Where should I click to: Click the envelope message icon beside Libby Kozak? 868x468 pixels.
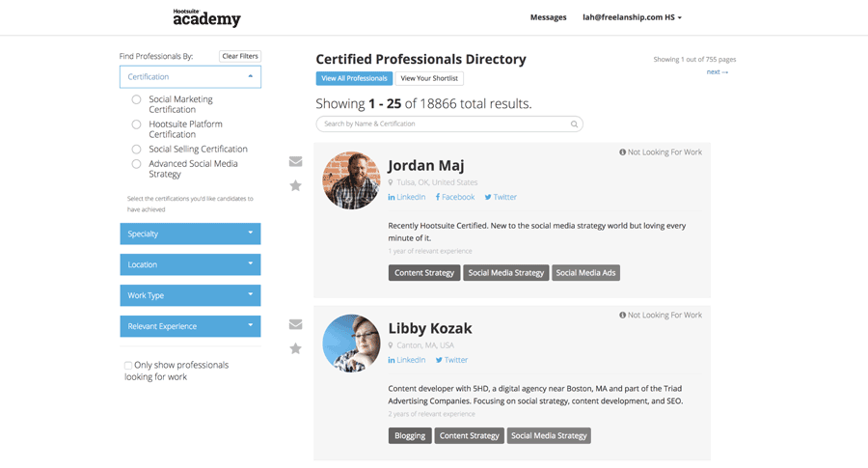tap(296, 324)
